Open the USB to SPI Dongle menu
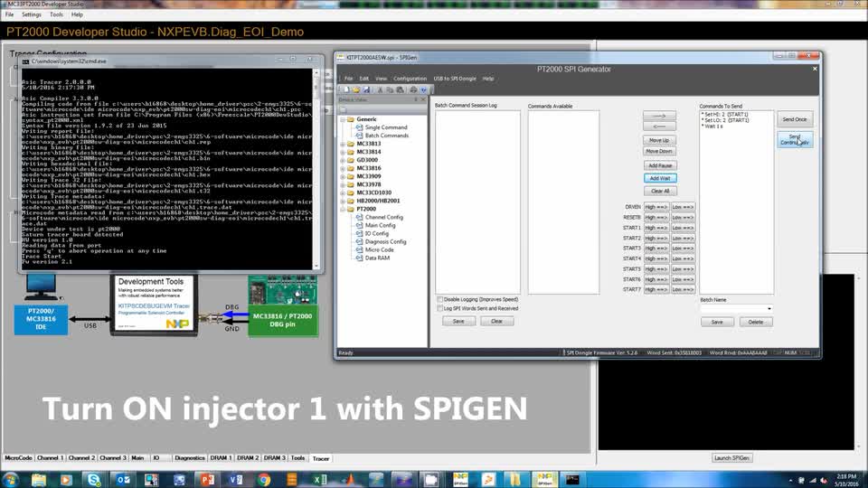Image resolution: width=868 pixels, height=488 pixels. [454, 79]
